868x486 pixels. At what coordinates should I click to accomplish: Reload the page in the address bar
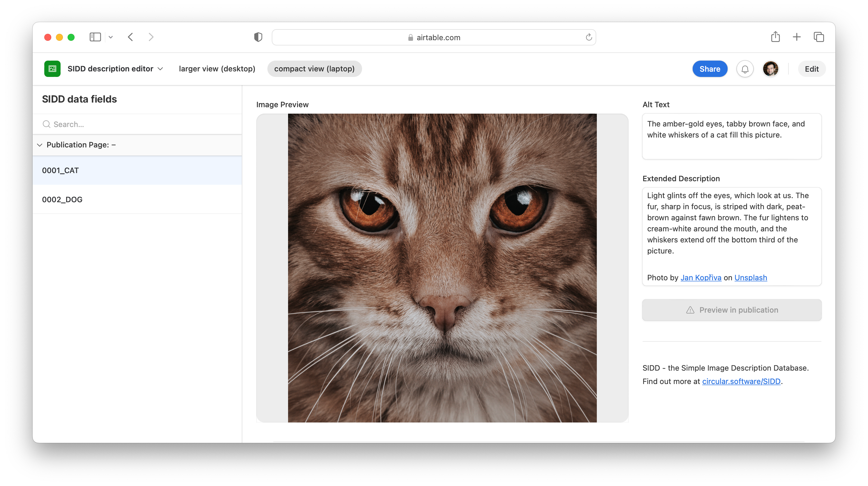pos(589,37)
